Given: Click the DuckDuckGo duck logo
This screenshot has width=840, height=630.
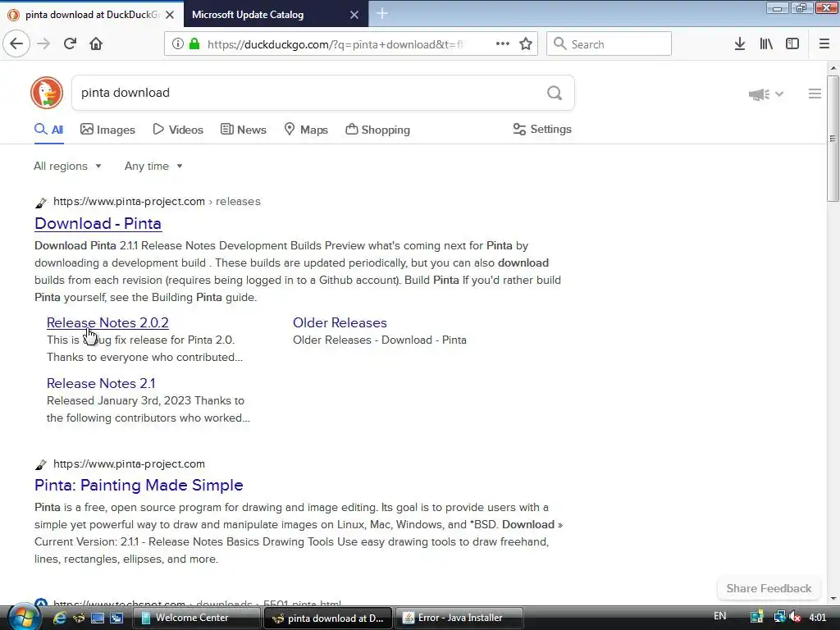Looking at the screenshot, I should pyautogui.click(x=47, y=93).
